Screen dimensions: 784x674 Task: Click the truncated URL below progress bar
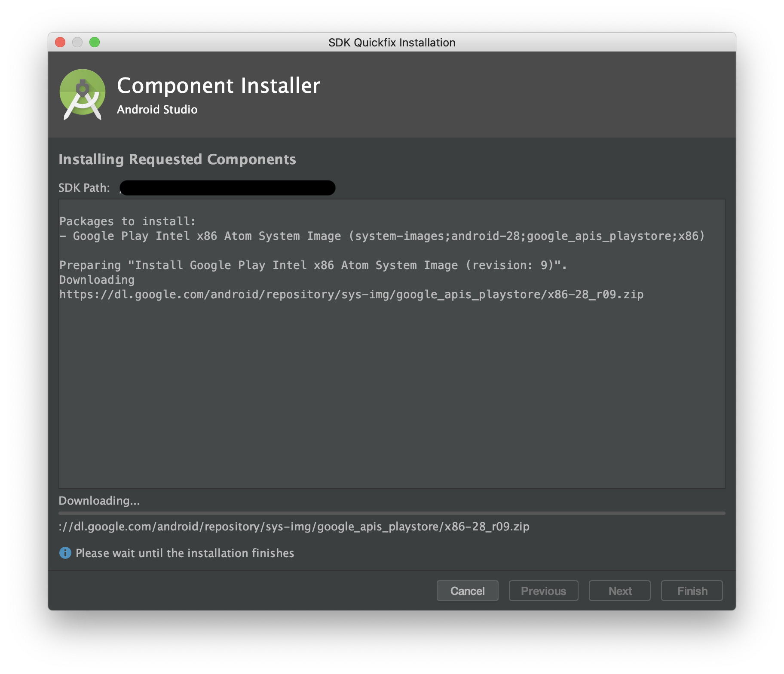click(294, 527)
